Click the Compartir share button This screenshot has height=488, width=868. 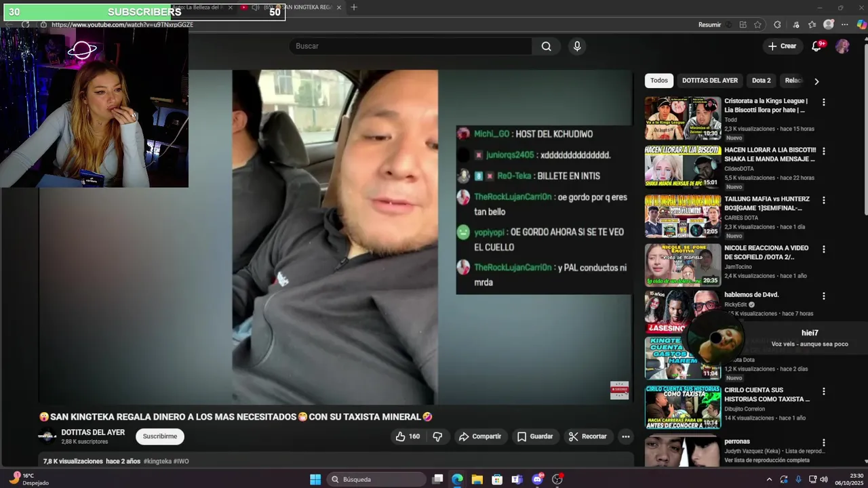[480, 436]
